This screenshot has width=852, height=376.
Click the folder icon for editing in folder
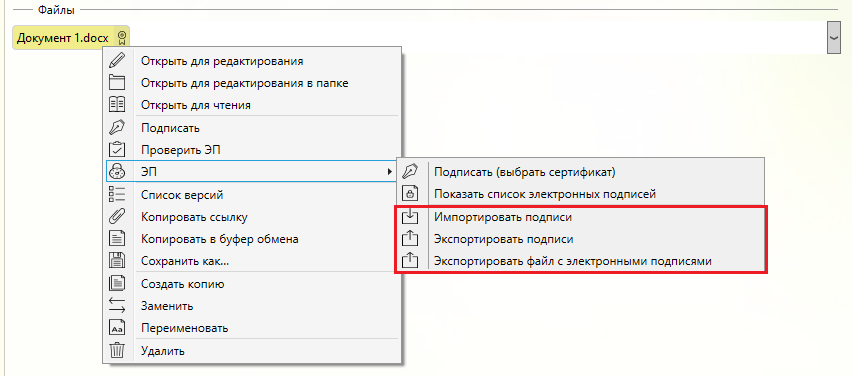[117, 83]
